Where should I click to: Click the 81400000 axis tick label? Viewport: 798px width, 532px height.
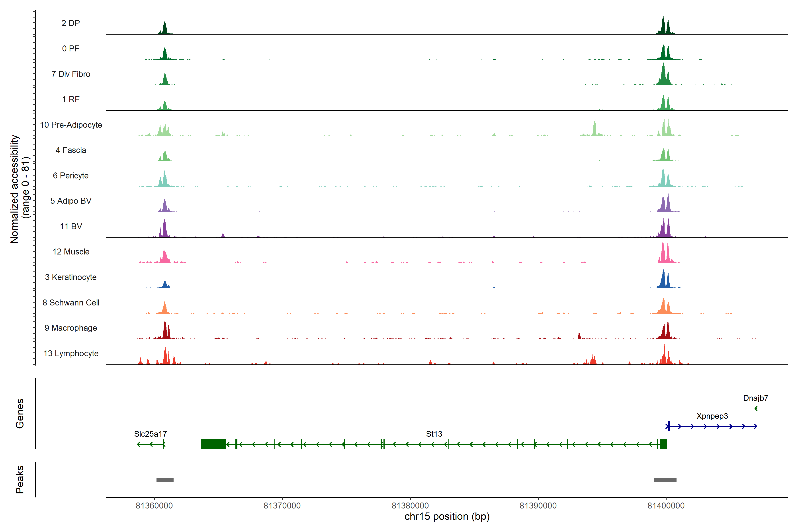[x=666, y=506]
